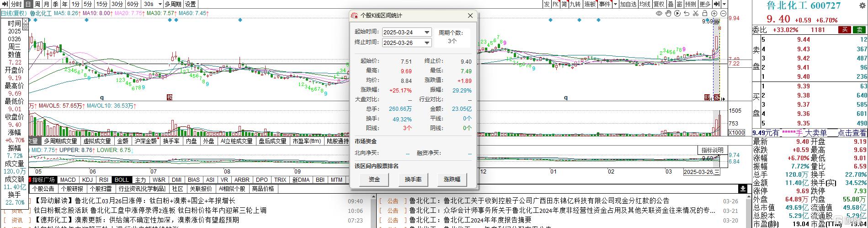Open the start date dropdown 2025-03-24
Image resolution: width=868 pixels, height=228 pixels.
tap(427, 32)
